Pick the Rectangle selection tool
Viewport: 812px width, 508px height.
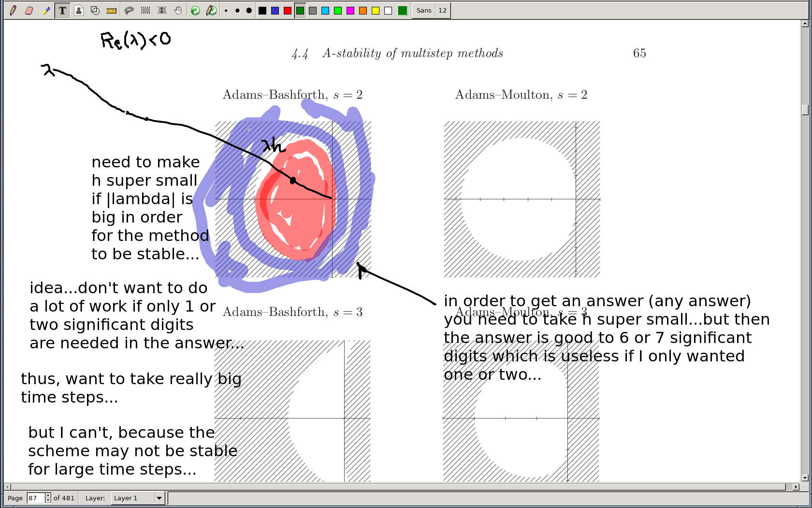coord(145,11)
